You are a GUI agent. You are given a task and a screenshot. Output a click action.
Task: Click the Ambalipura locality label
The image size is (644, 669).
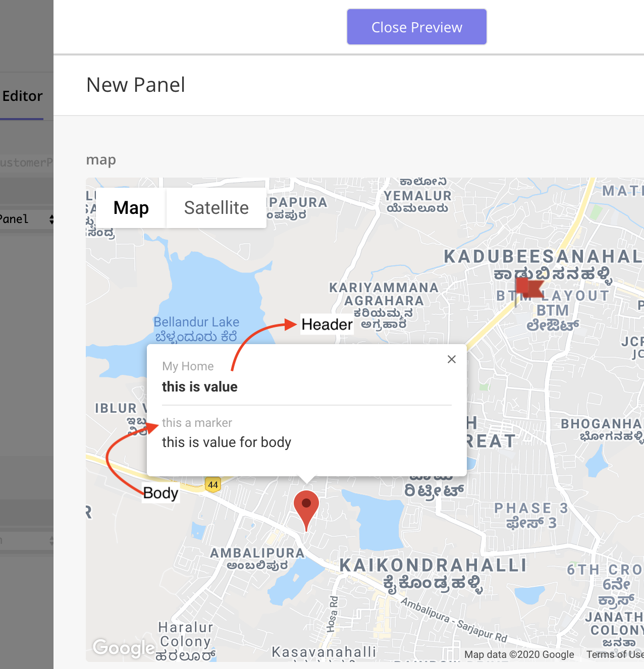pos(257,553)
